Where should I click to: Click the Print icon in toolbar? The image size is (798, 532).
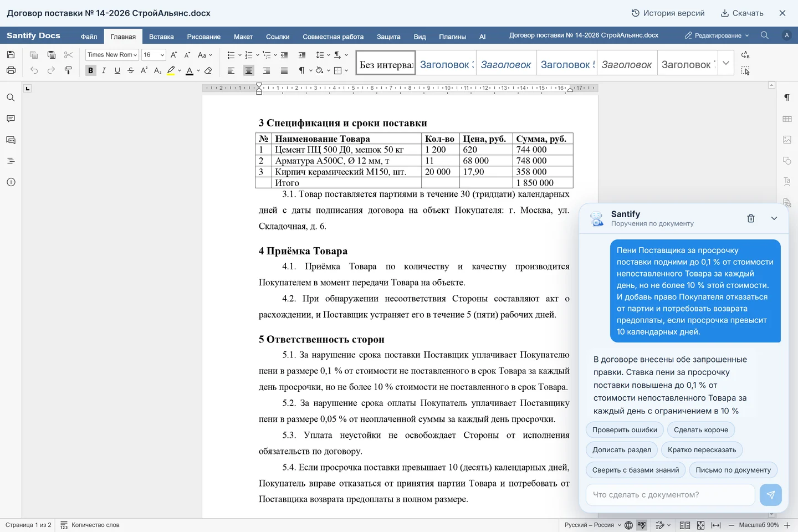point(11,70)
